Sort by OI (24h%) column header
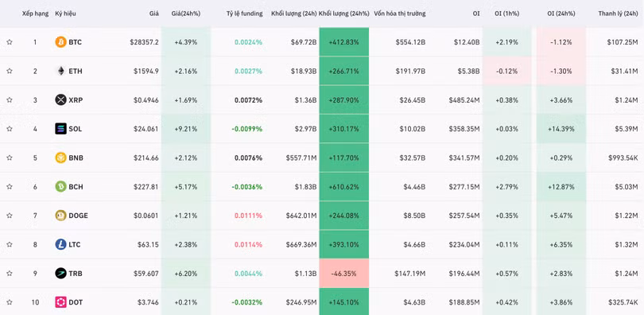This screenshot has height=315, width=644. (561, 14)
